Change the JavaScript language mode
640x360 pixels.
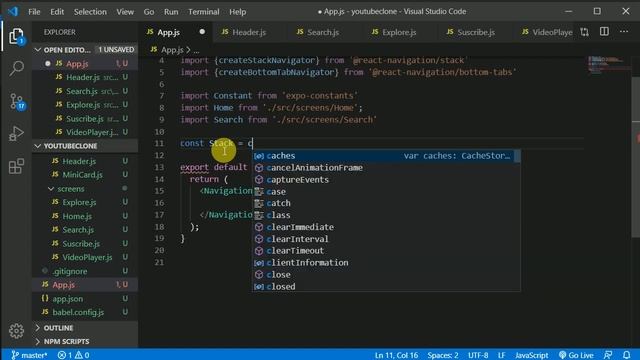(x=531, y=355)
